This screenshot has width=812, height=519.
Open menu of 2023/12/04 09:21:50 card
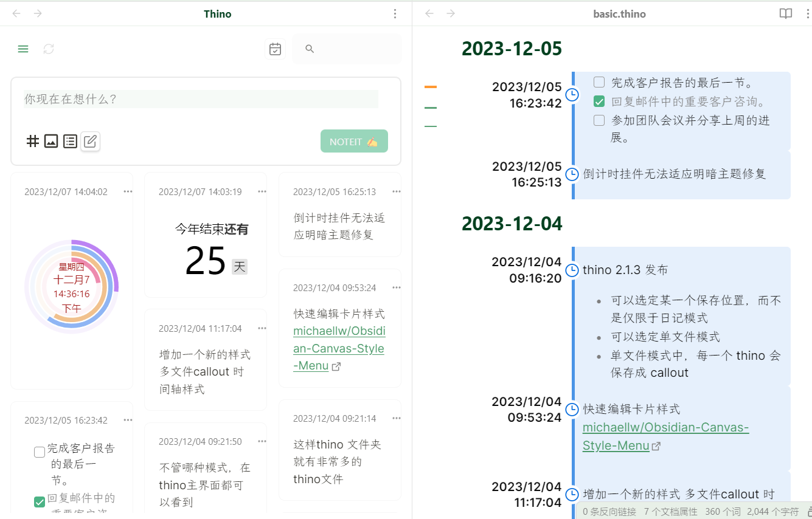[x=262, y=441]
